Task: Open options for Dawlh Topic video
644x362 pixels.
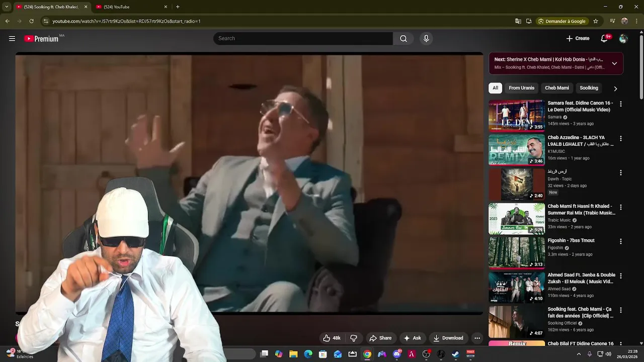Action: (620, 172)
